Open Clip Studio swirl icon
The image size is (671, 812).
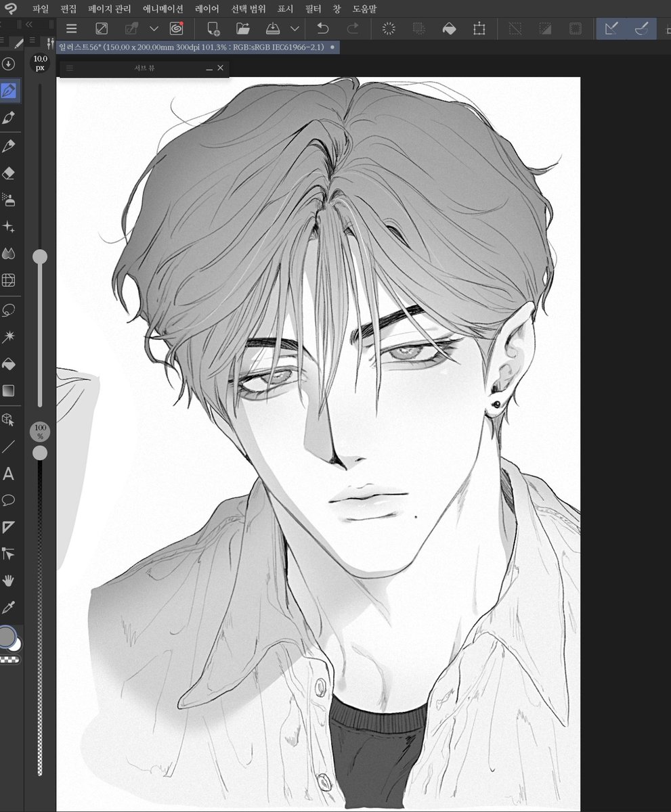click(x=177, y=28)
